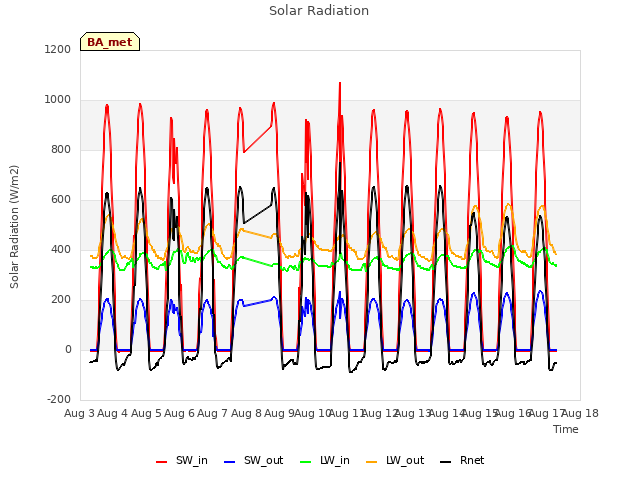The height and width of the screenshot is (480, 640).
Task: Click the Aug 18 x-axis tick label
Action: coord(580,413)
